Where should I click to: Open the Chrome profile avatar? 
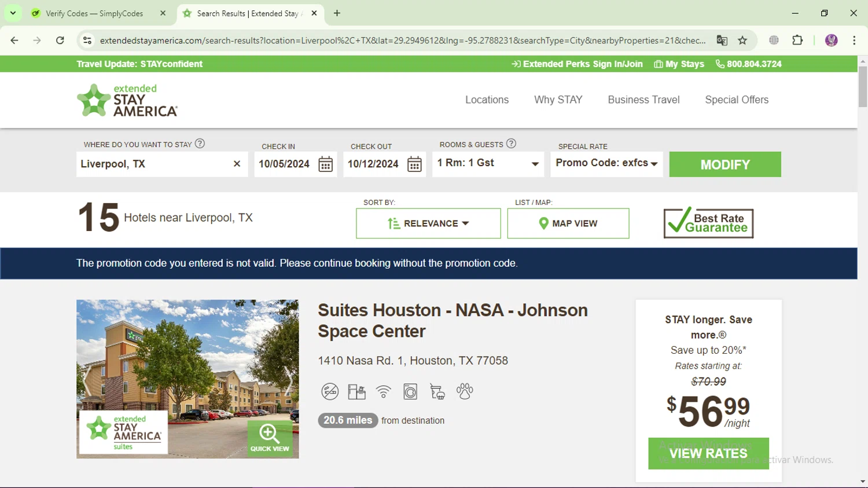(x=832, y=40)
